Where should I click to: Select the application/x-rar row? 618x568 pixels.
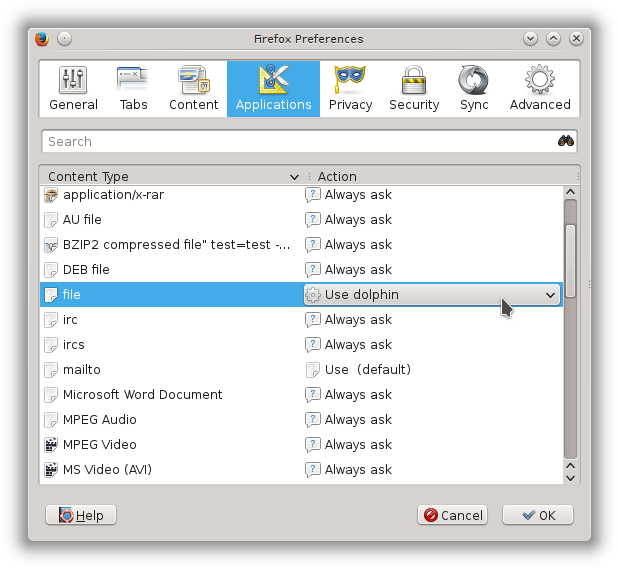tap(302, 195)
